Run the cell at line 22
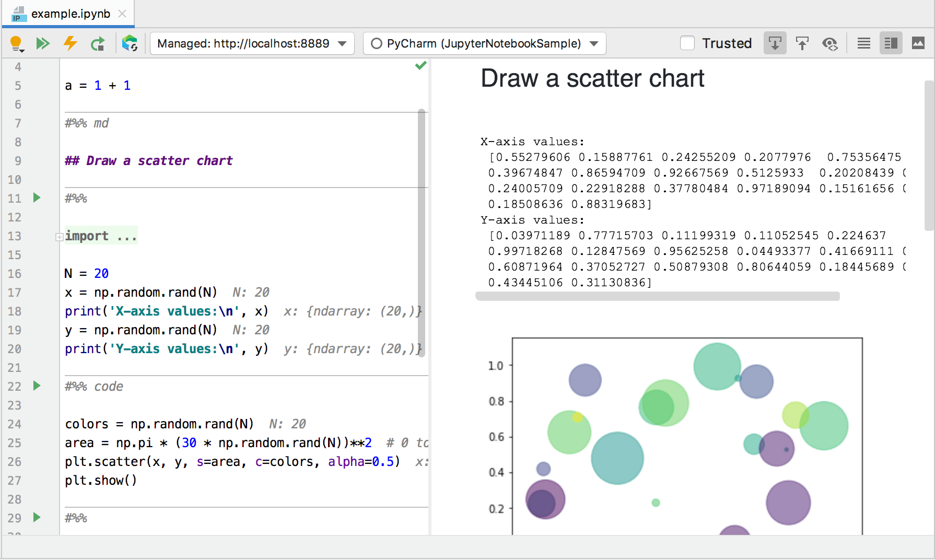The image size is (935, 560). coord(36,386)
